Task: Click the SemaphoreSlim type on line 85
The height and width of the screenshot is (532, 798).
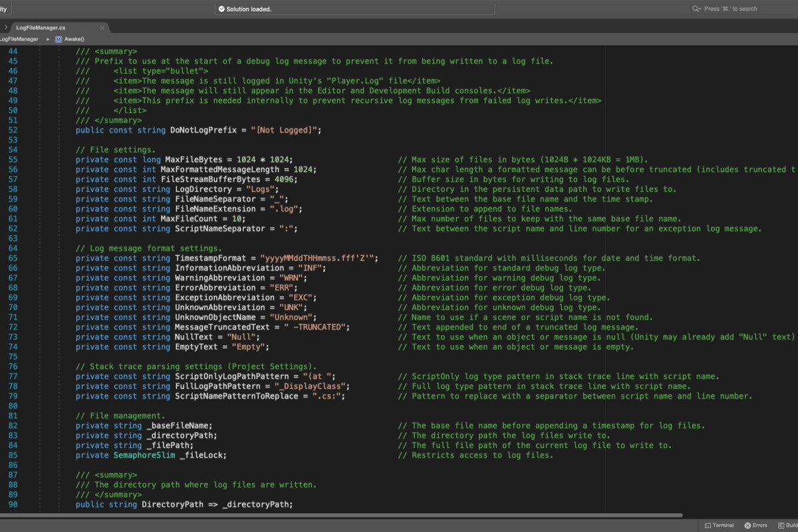Action: [x=144, y=456]
